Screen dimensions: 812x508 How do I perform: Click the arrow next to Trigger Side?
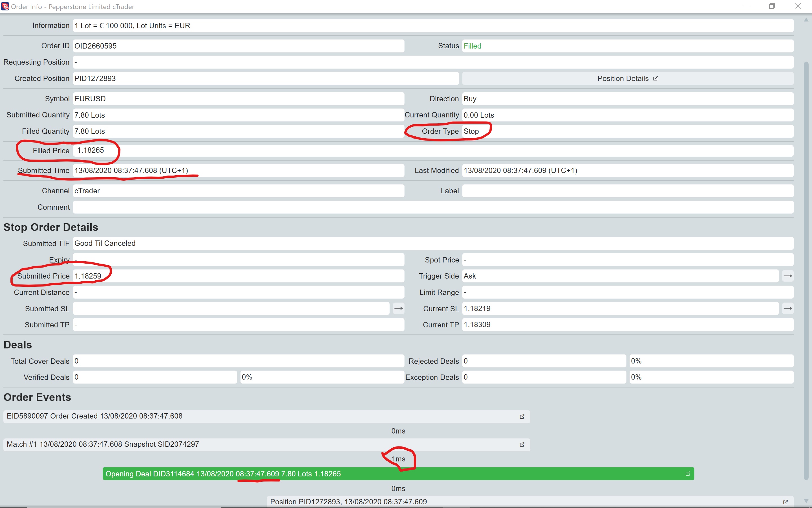point(787,276)
